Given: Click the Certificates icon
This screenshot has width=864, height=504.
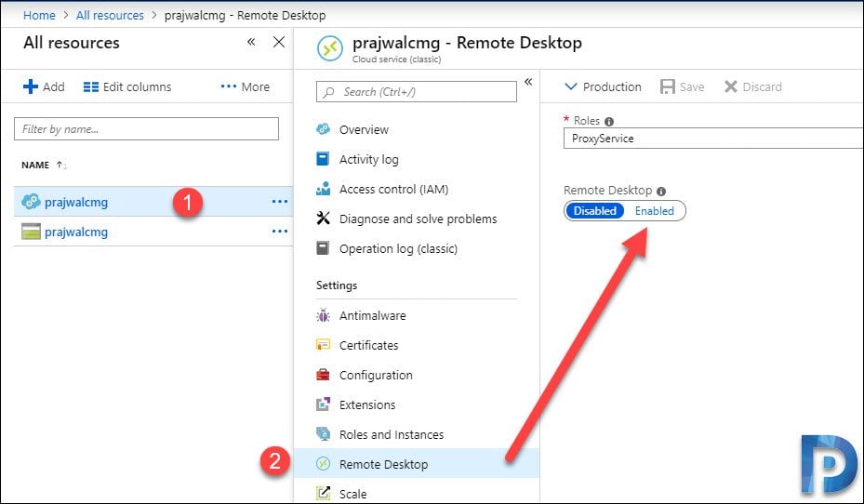Looking at the screenshot, I should (323, 345).
